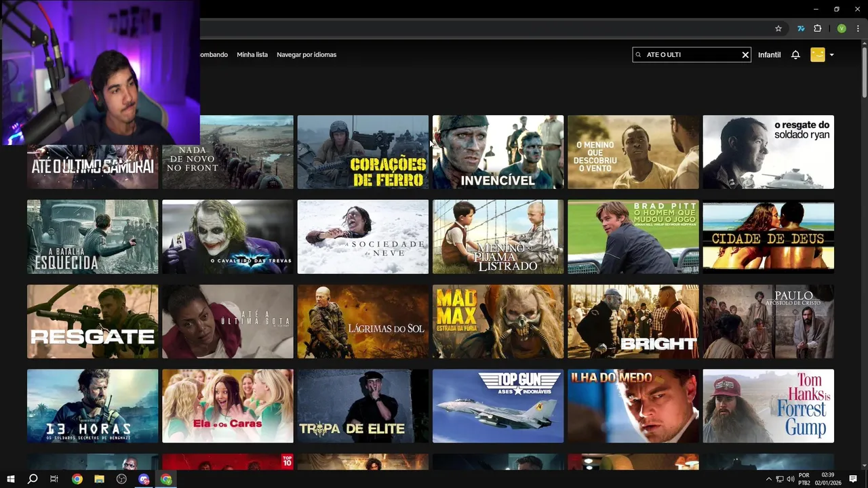This screenshot has width=868, height=488.
Task: Open the taskbar search icon
Action: 32,479
